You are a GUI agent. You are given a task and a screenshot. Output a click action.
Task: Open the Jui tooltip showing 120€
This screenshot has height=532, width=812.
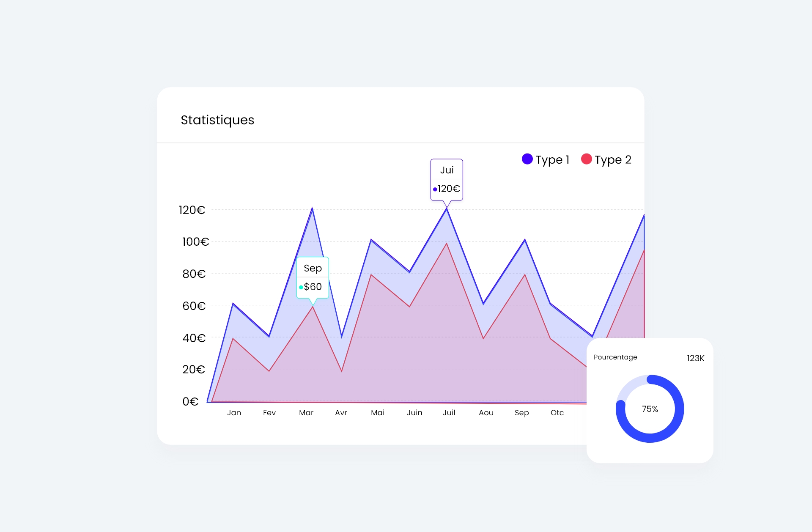(x=447, y=179)
